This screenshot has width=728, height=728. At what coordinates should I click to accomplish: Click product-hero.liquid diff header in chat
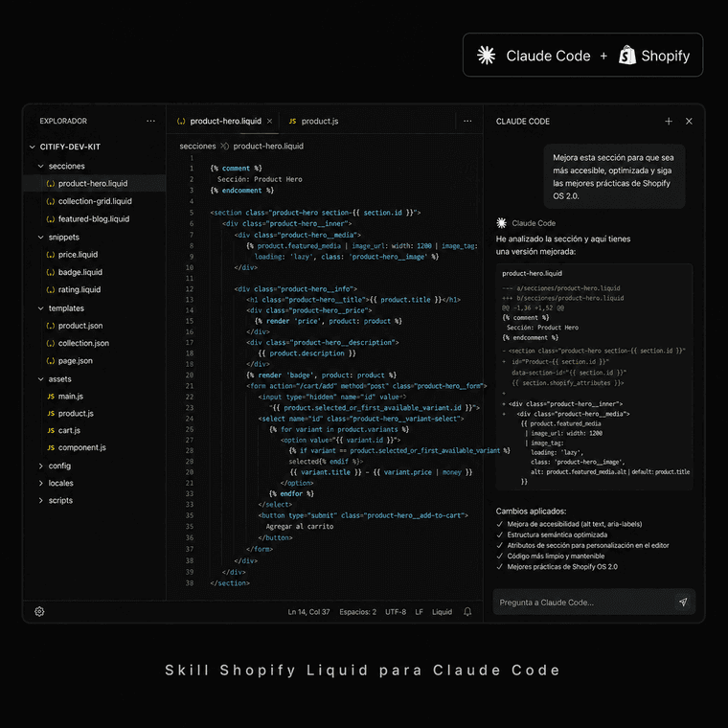[x=532, y=273]
